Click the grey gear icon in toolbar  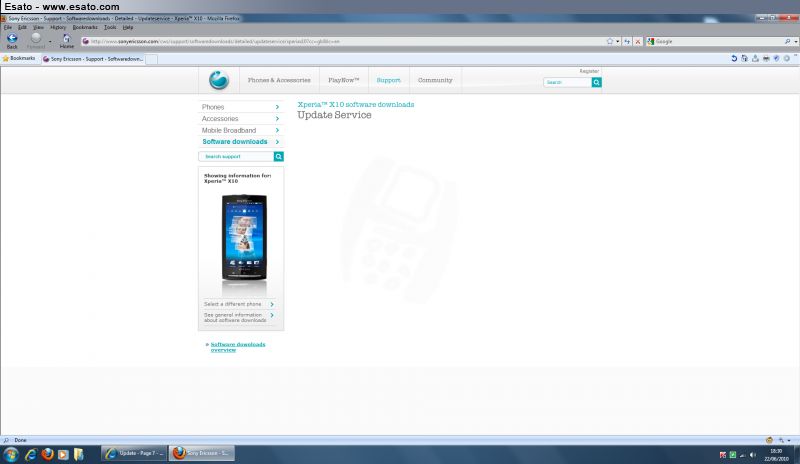click(x=787, y=59)
